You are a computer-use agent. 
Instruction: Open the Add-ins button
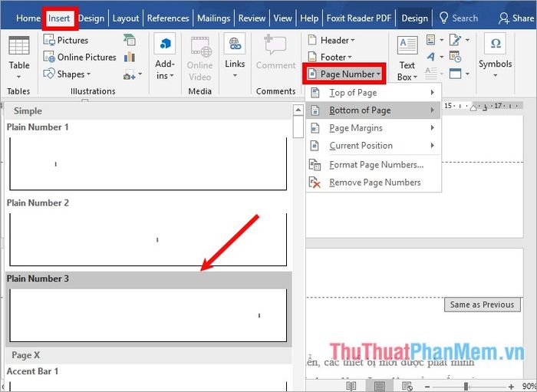pyautogui.click(x=165, y=57)
